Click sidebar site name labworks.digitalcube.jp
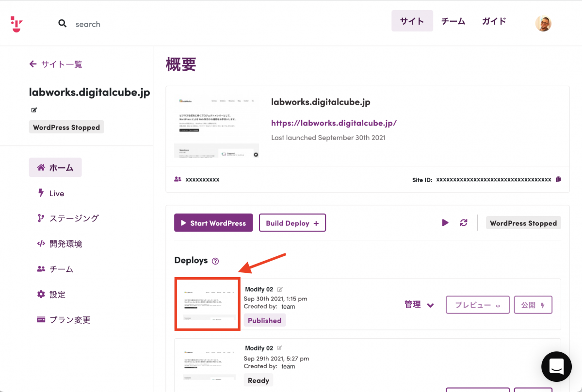Viewport: 582px width, 392px height. [90, 92]
